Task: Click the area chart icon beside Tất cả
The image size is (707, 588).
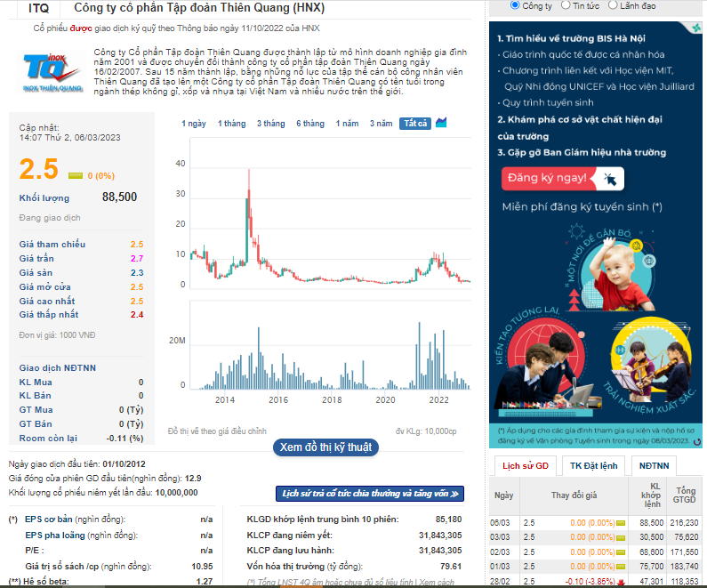Action: point(441,122)
